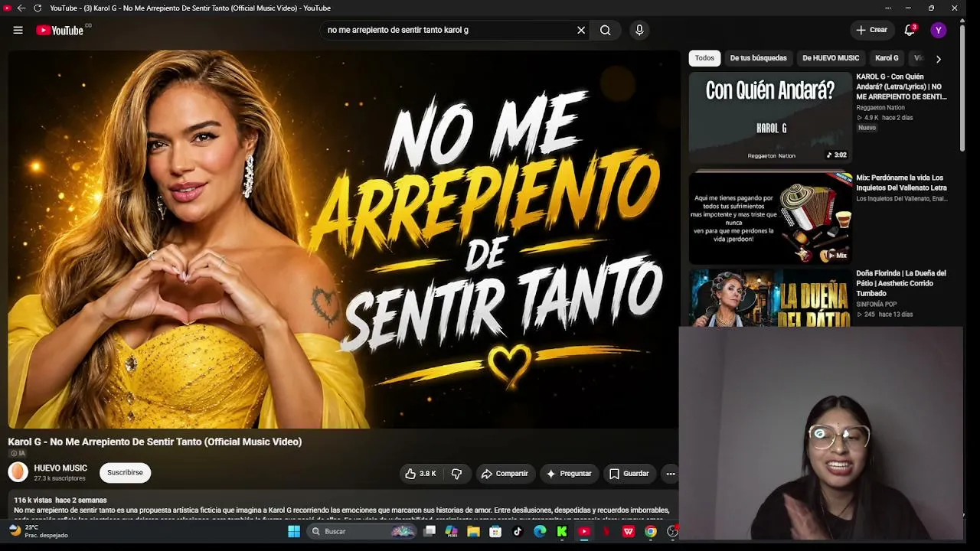Open the Perdóname la vida mix thumbnail

[770, 218]
